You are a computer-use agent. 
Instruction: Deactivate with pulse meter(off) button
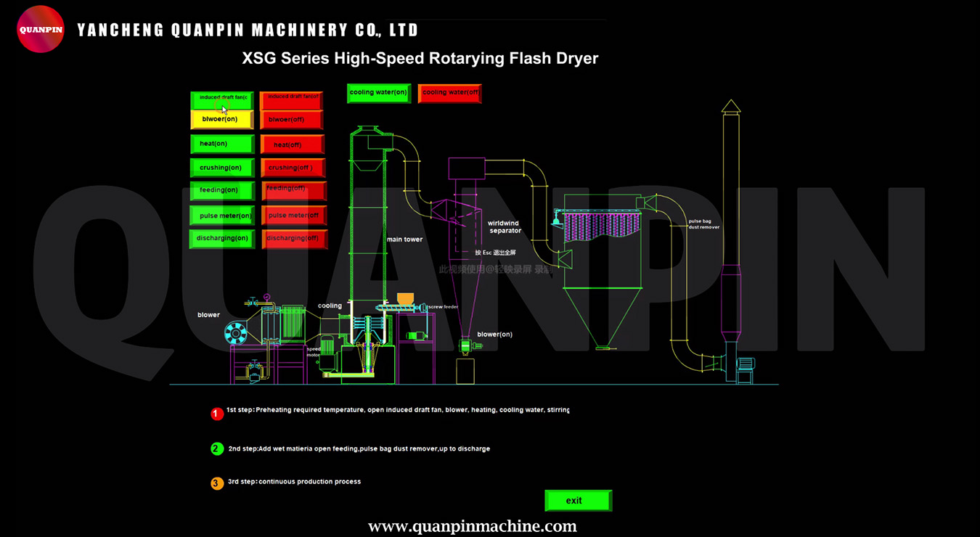pos(294,216)
